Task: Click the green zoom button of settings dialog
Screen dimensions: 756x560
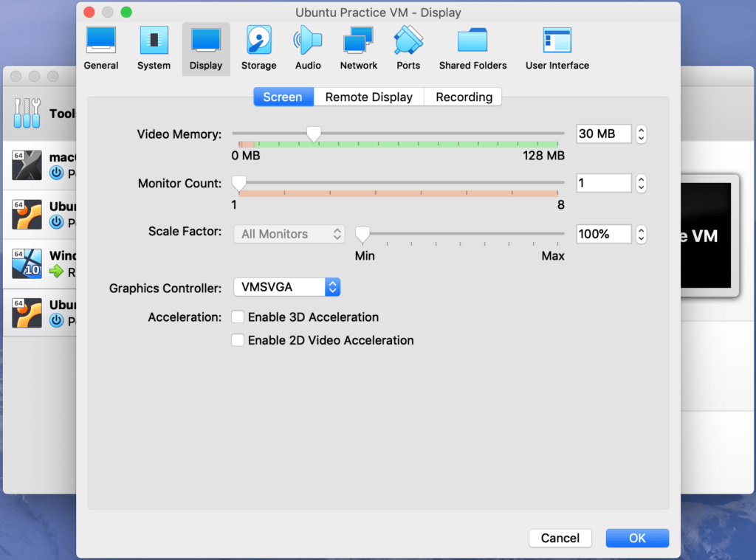Action: tap(126, 12)
